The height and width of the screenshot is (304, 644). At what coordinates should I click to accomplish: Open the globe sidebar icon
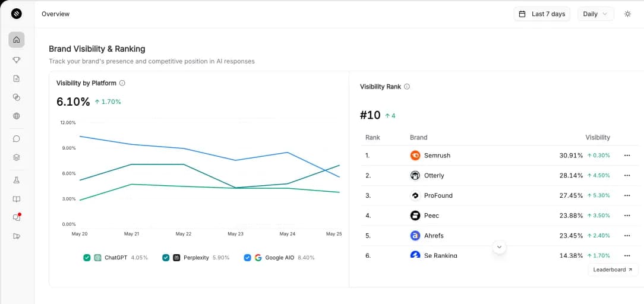pos(17,116)
